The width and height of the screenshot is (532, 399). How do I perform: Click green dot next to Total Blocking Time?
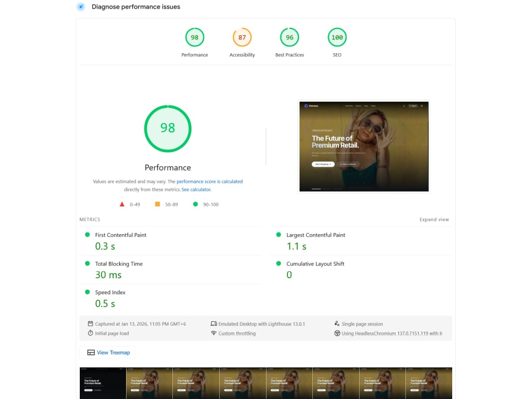(87, 264)
